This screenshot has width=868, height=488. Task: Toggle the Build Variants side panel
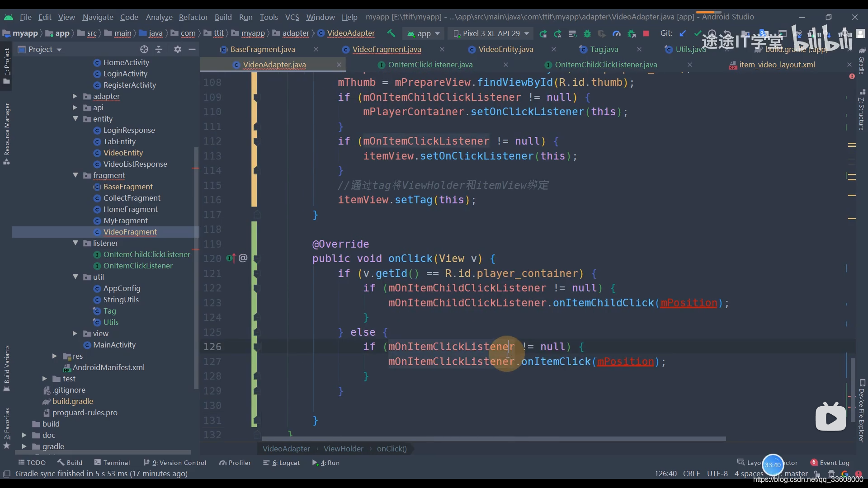[x=7, y=368]
